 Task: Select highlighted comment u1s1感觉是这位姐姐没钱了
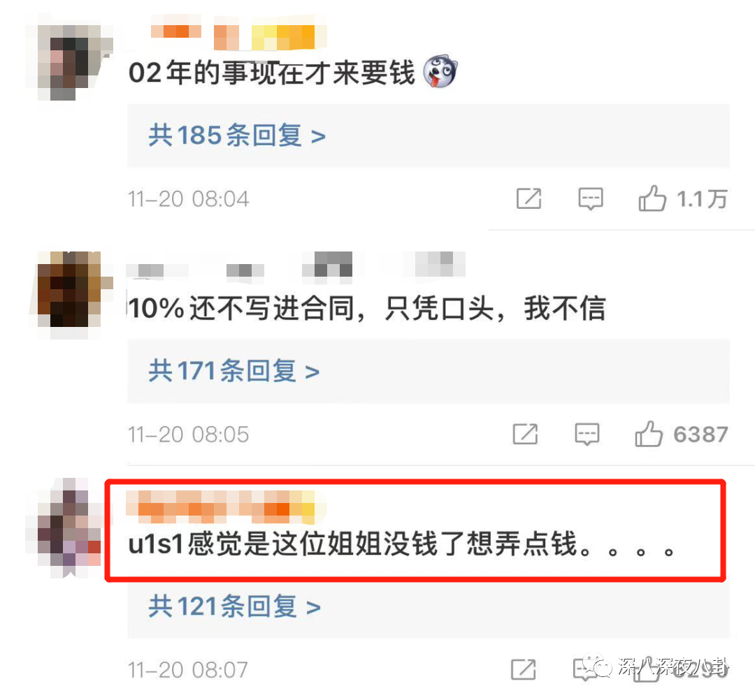tap(401, 544)
